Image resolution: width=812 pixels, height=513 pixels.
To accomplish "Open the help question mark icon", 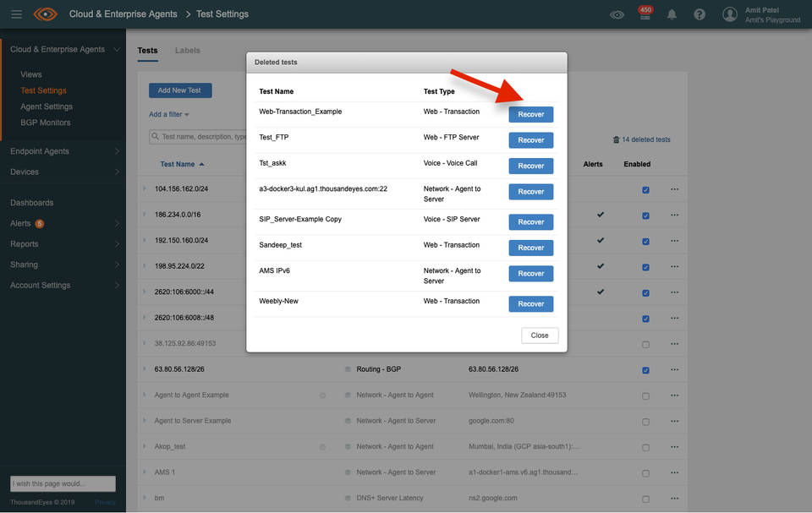I will click(699, 14).
